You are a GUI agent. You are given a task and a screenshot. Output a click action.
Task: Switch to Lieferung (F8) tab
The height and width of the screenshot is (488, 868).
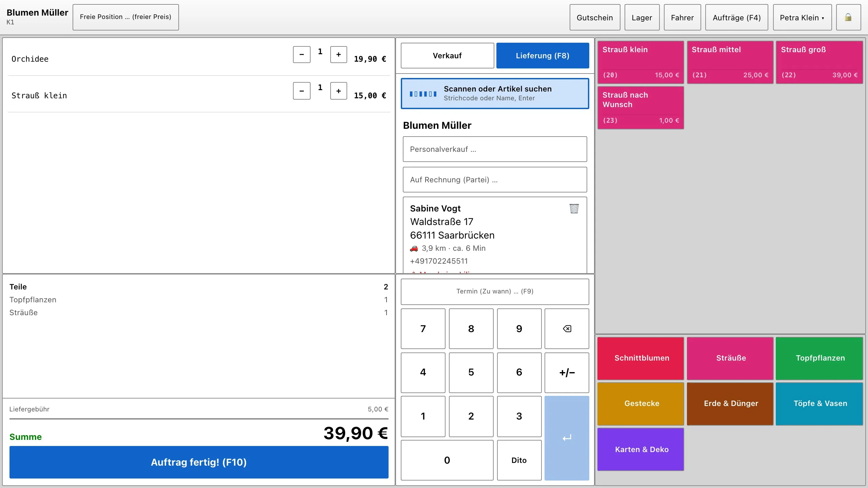542,56
